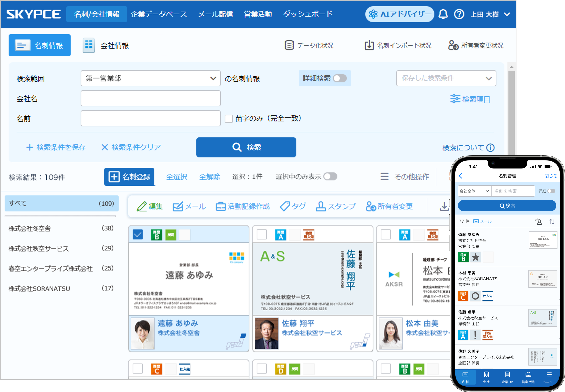Screen dimensions: 565x392
Task: Open 所有者変更状況 status
Action: pyautogui.click(x=476, y=45)
